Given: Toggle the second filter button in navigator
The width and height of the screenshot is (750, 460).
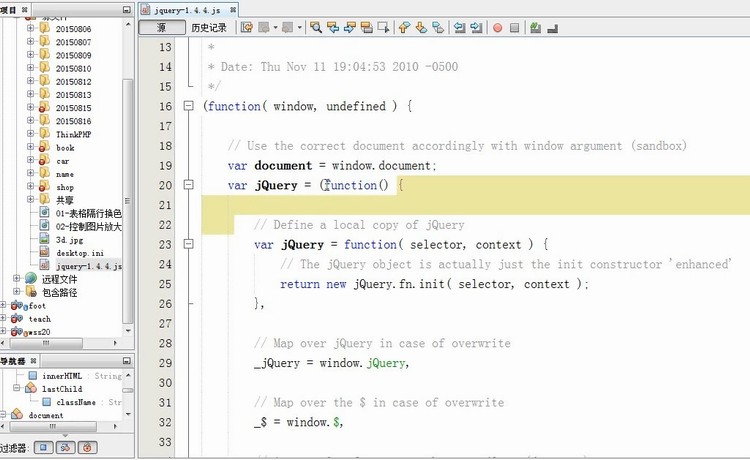Looking at the screenshot, I should click(66, 447).
